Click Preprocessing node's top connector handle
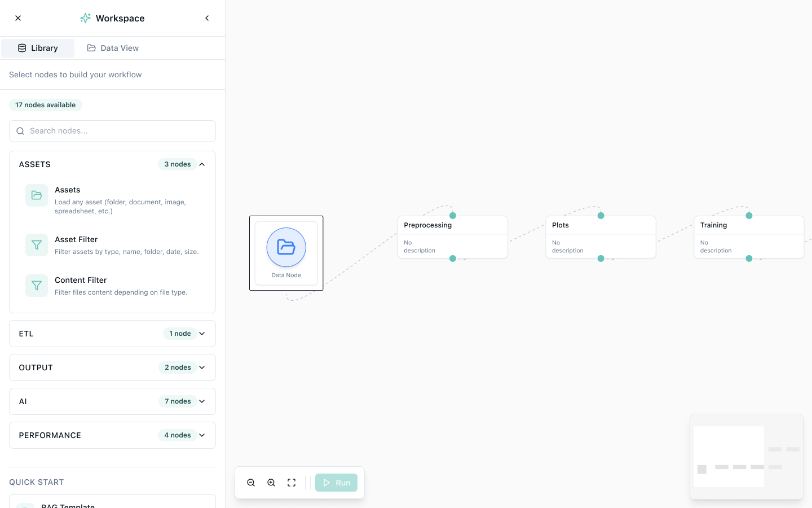Image resolution: width=812 pixels, height=508 pixels. (x=453, y=216)
